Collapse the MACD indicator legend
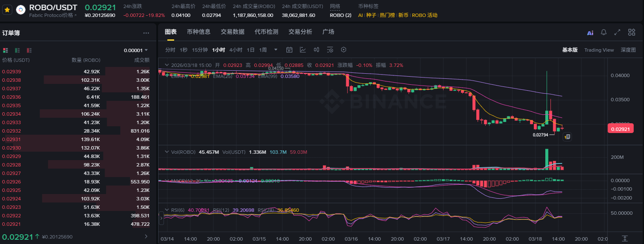This screenshot has height=244, width=644. click(x=167, y=180)
